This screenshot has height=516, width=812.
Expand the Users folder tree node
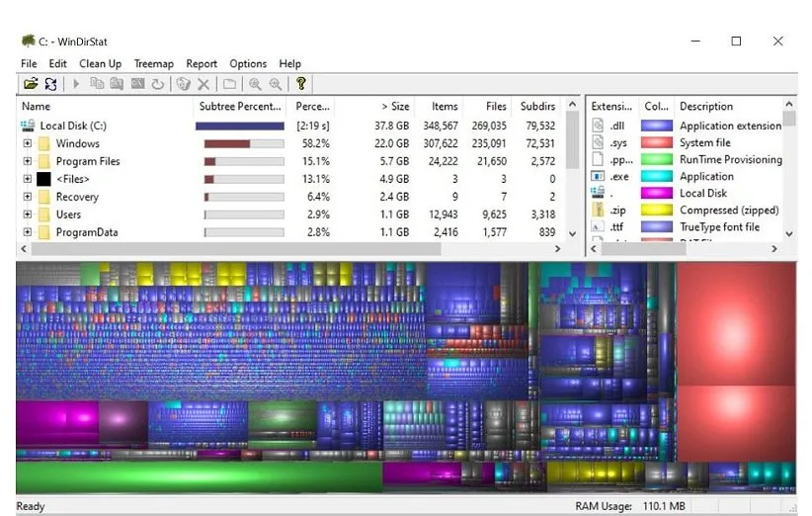click(28, 215)
